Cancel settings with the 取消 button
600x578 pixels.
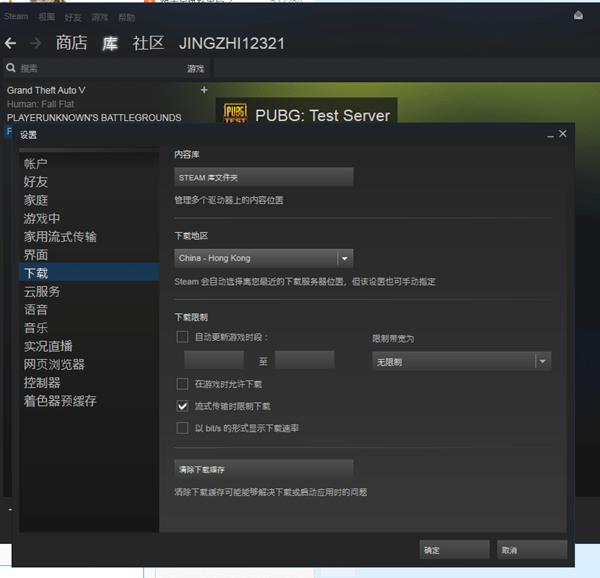pyautogui.click(x=532, y=550)
